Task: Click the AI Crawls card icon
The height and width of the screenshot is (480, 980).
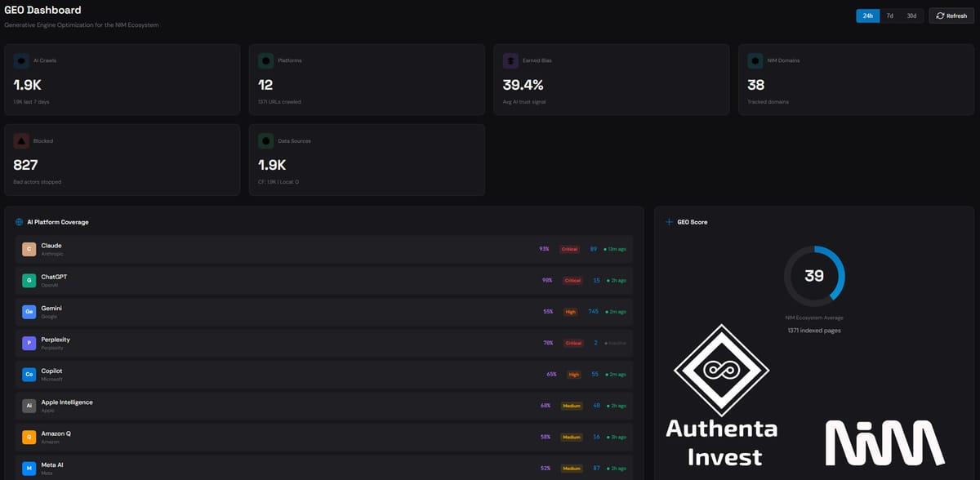Action: (21, 60)
